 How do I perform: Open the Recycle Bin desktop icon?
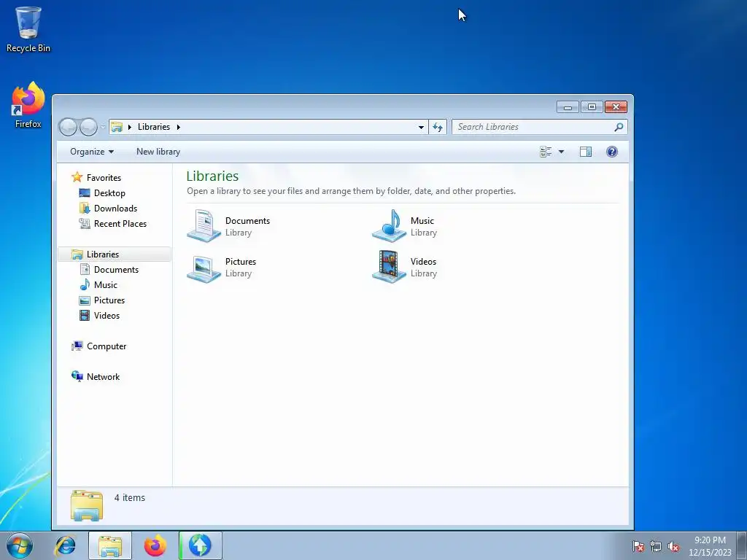28,29
